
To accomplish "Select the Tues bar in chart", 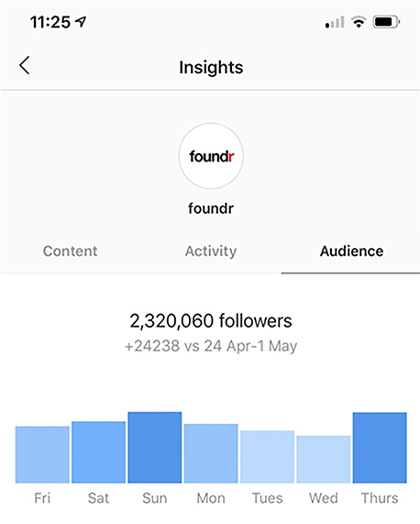I will pyautogui.click(x=267, y=457).
